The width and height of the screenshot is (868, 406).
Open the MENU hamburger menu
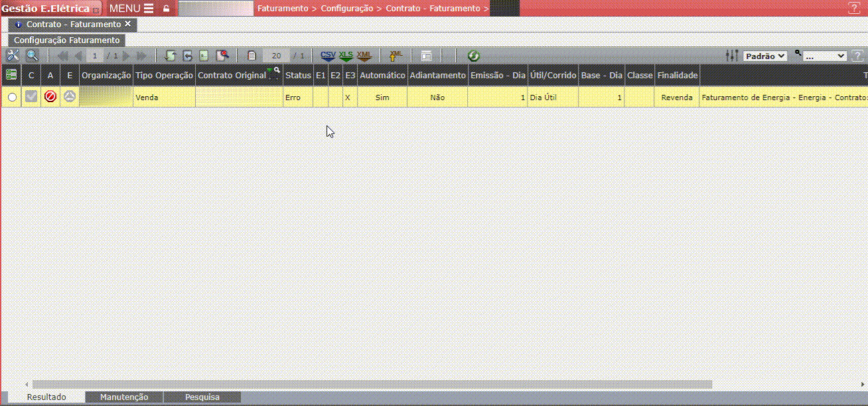click(131, 9)
